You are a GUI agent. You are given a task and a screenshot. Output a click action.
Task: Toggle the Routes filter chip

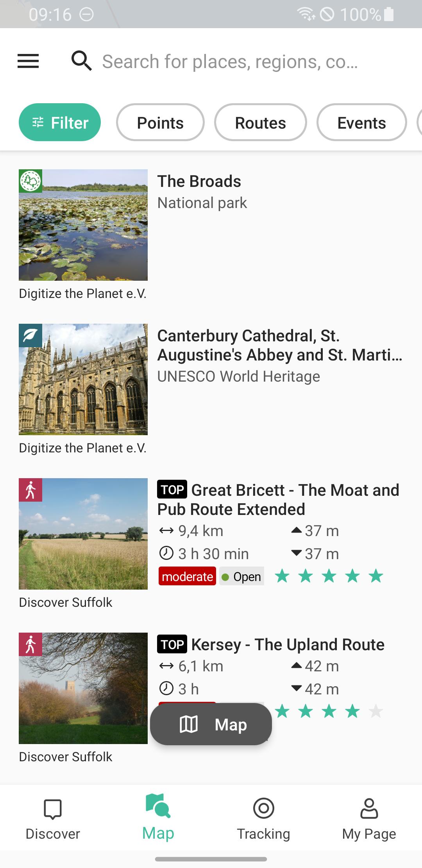point(260,122)
